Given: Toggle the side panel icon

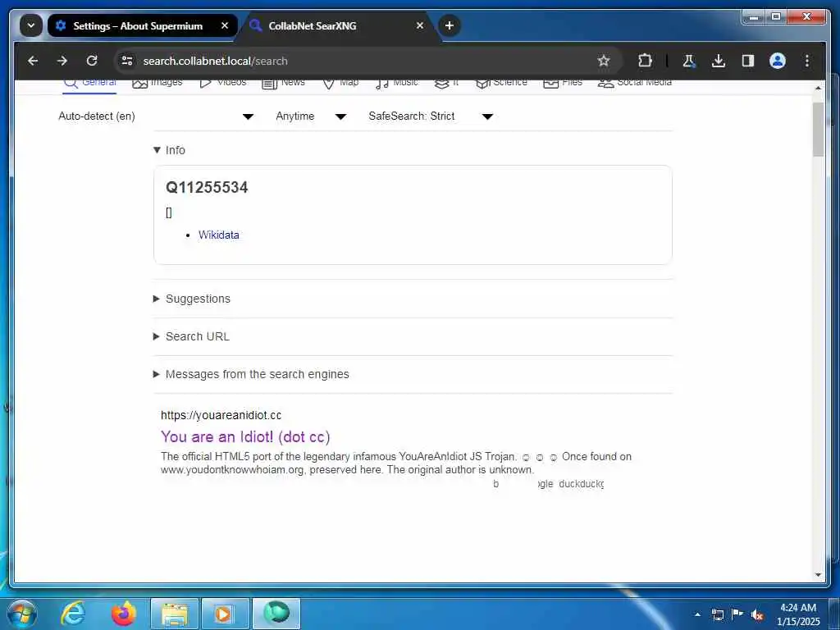Looking at the screenshot, I should (748, 61).
